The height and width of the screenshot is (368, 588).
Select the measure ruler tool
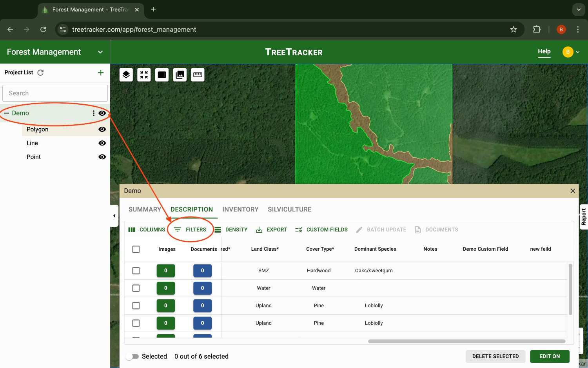pos(198,75)
